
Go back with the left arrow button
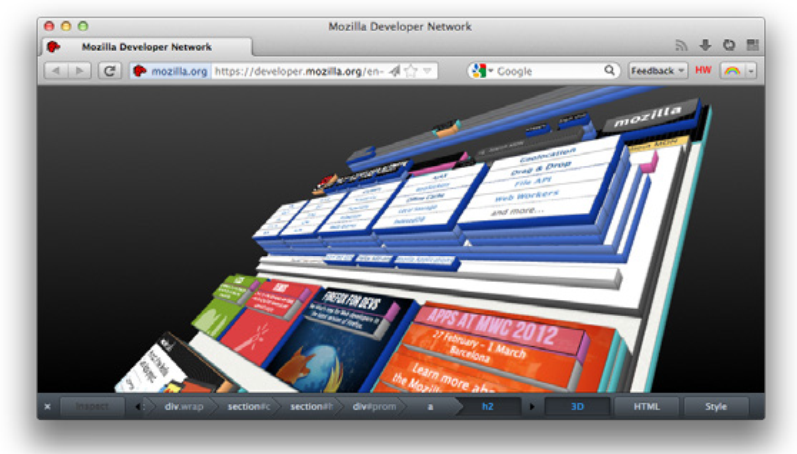pos(56,71)
